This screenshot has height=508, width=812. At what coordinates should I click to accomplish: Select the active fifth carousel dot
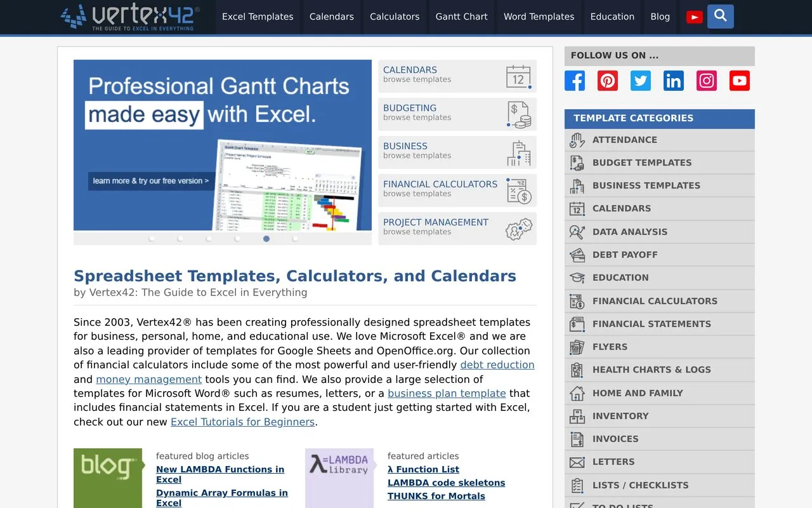click(x=266, y=239)
